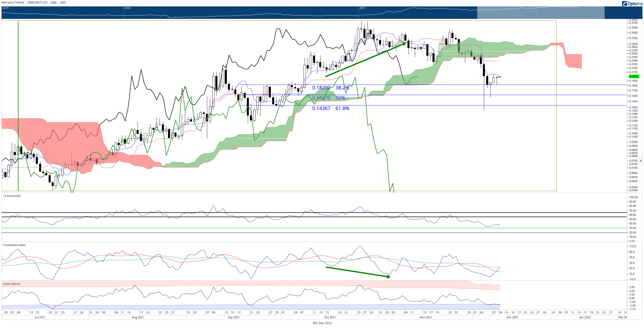Select the 0.16170 50% Fibonacci label
The image size is (644, 328).
coord(329,98)
